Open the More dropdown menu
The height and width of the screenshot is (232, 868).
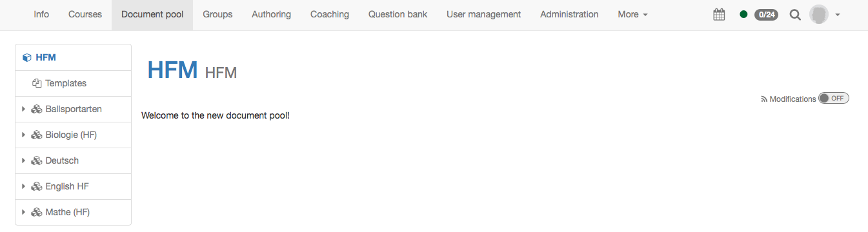(x=632, y=14)
